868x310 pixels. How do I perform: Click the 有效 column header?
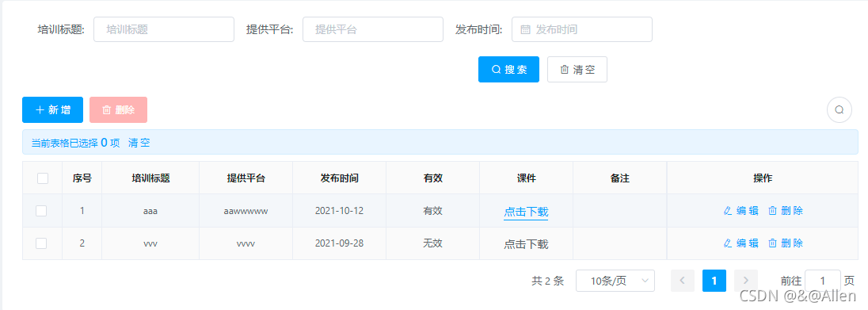tap(433, 178)
